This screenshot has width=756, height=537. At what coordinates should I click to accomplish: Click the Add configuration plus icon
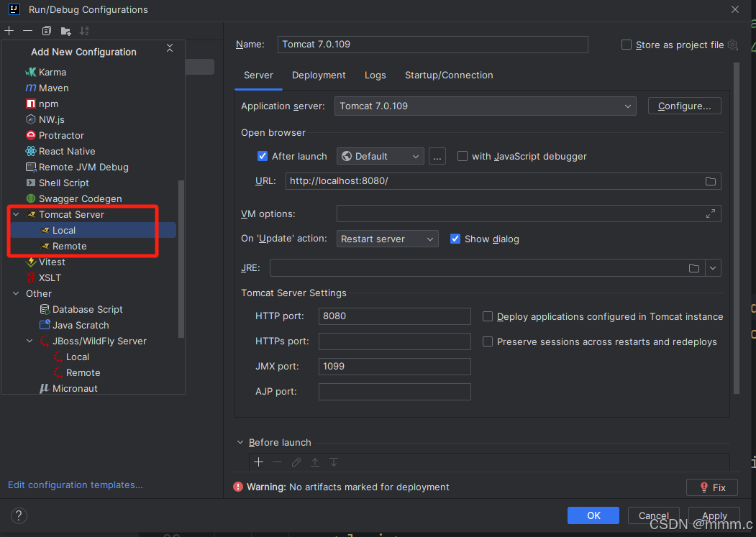tap(9, 31)
